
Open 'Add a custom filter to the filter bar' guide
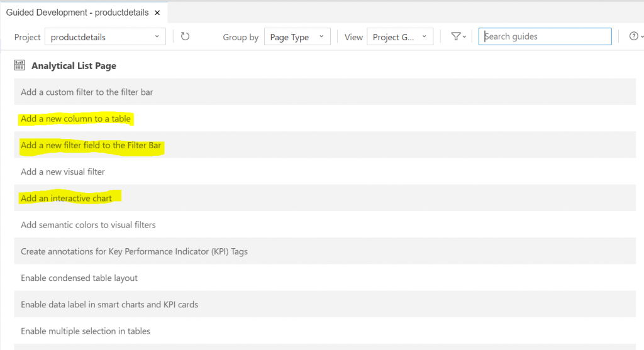(325, 92)
